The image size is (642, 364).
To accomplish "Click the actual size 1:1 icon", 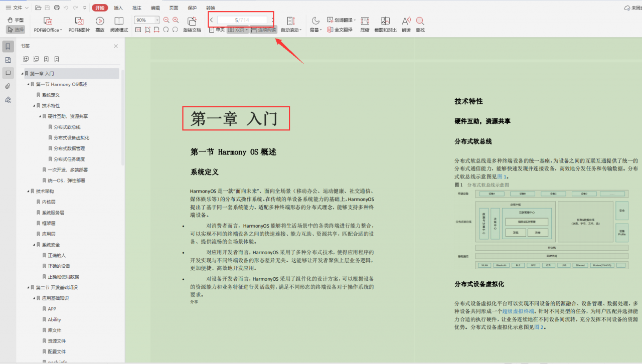I will (x=138, y=30).
